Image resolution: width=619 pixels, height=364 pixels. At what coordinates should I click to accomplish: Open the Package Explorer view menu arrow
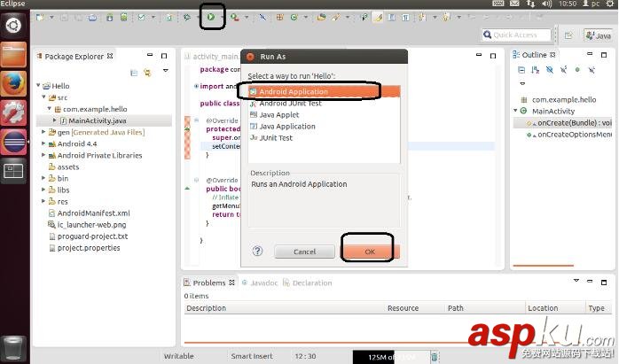coord(166,71)
